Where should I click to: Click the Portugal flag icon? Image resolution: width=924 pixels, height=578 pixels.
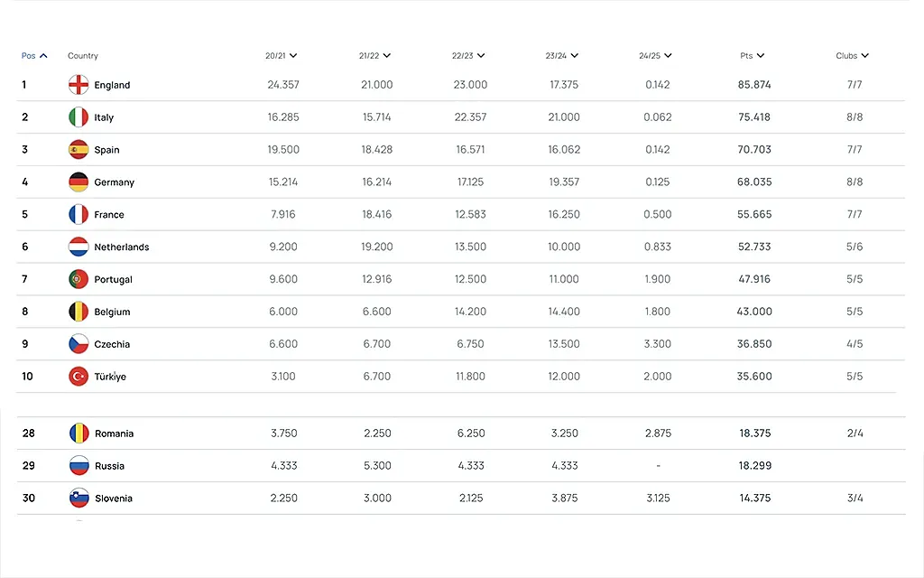point(79,279)
